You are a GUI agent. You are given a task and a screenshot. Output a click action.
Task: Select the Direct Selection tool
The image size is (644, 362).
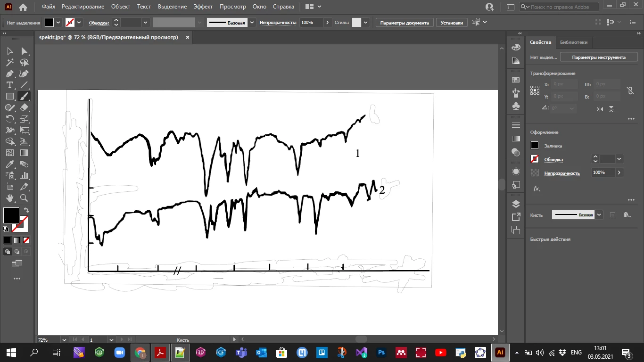pyautogui.click(x=24, y=51)
